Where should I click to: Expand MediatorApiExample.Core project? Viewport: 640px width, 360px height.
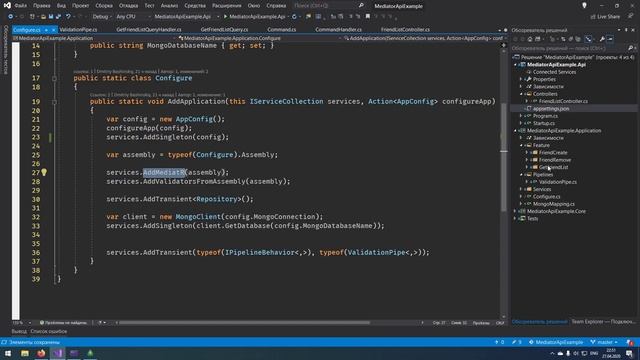515,211
